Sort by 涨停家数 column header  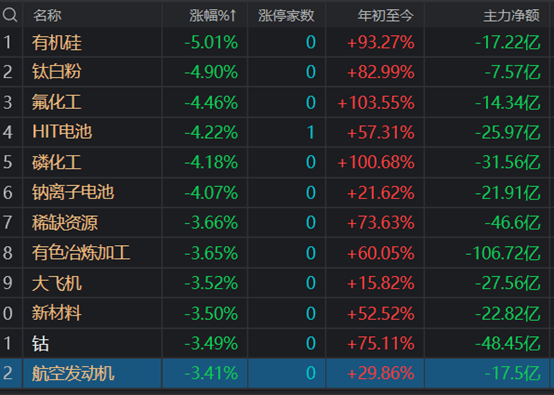pyautogui.click(x=286, y=16)
